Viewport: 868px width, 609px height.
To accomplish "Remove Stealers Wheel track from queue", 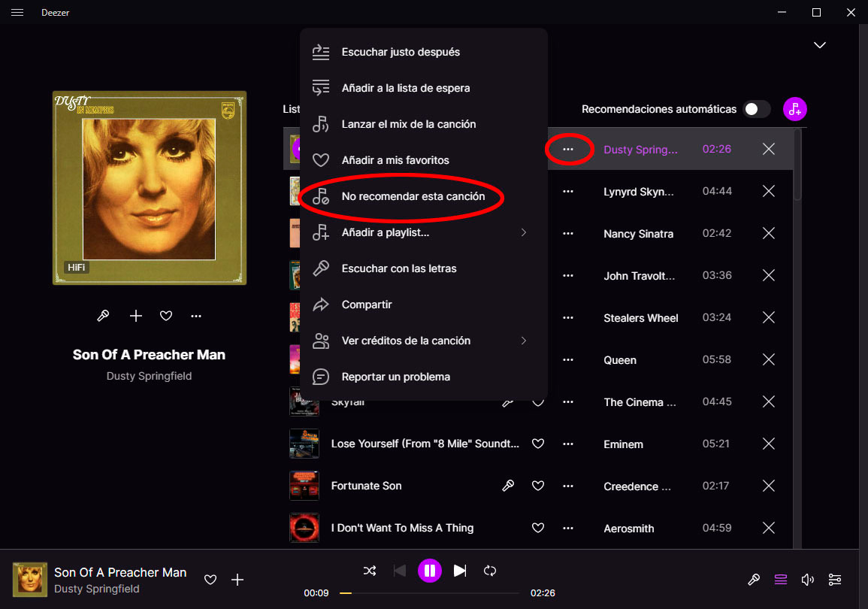I will pyautogui.click(x=768, y=317).
